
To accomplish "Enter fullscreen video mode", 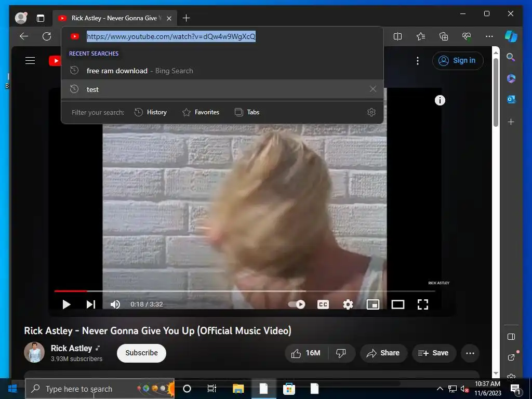I will (423, 304).
